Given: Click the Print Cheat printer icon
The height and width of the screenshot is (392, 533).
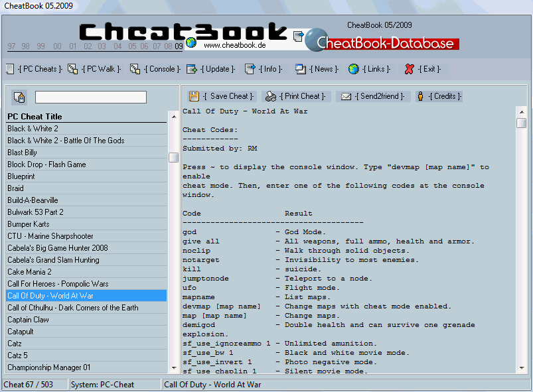Looking at the screenshot, I should click(271, 96).
